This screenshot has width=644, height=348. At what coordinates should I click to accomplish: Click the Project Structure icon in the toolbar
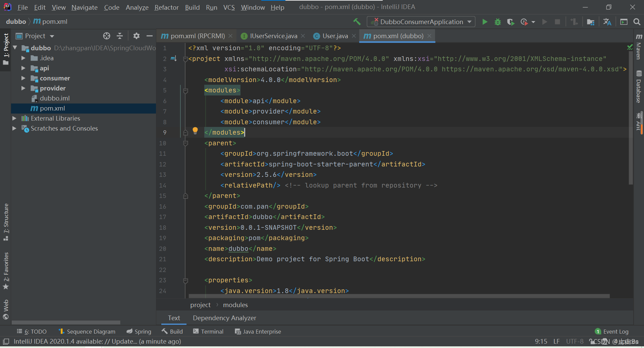click(591, 22)
